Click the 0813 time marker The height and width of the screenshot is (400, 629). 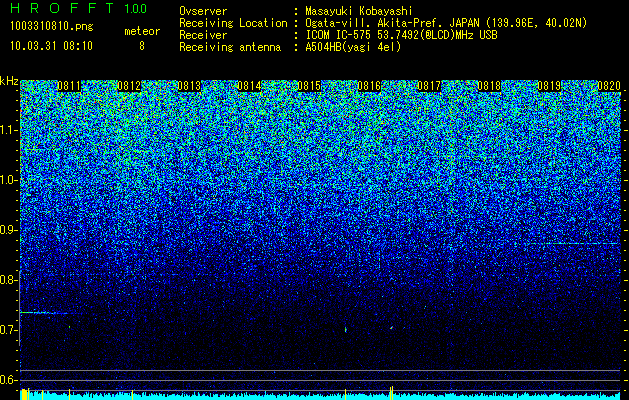click(x=189, y=86)
